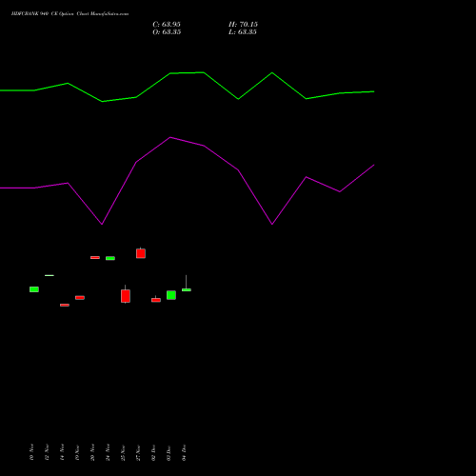Screen dimensions: 476x476
Task: Click the thin green candlestick above 12 Nov
Action: pyautogui.click(x=50, y=275)
